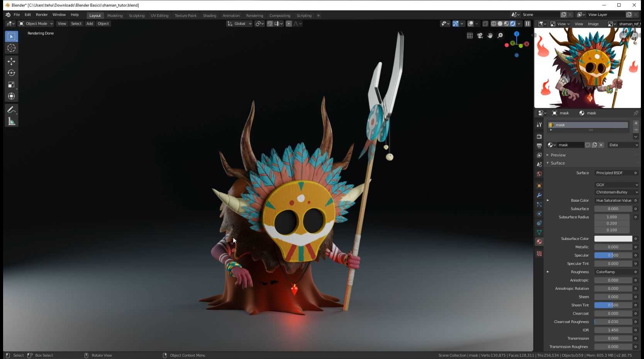Expand the Preview panel
Screen dimensions: 644x359
pyautogui.click(x=558, y=155)
